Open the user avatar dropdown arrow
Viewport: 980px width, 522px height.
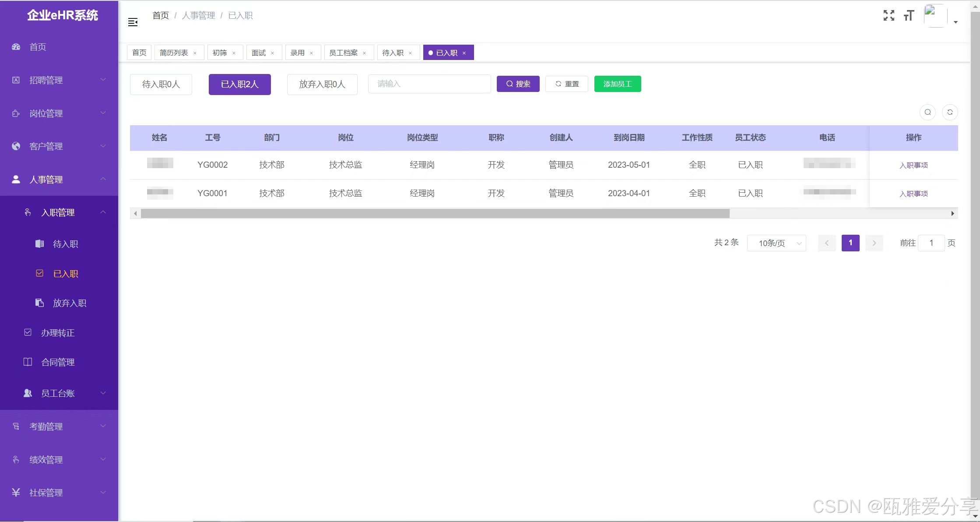point(956,22)
